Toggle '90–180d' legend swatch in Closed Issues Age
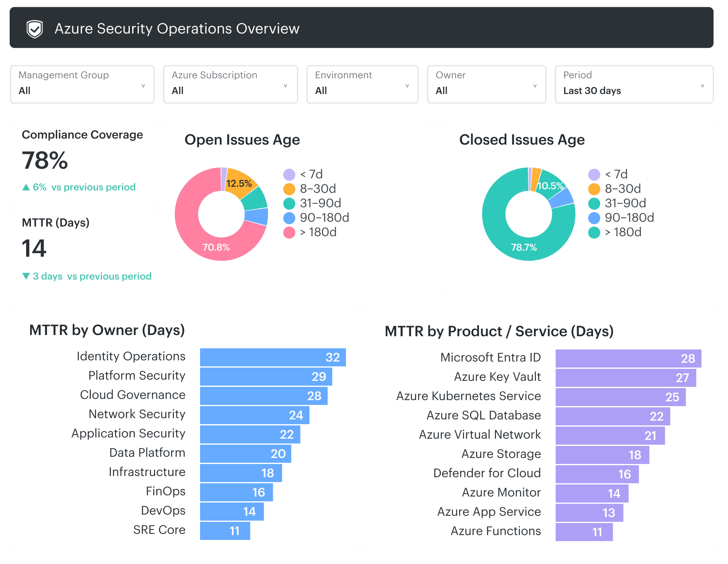 [594, 218]
